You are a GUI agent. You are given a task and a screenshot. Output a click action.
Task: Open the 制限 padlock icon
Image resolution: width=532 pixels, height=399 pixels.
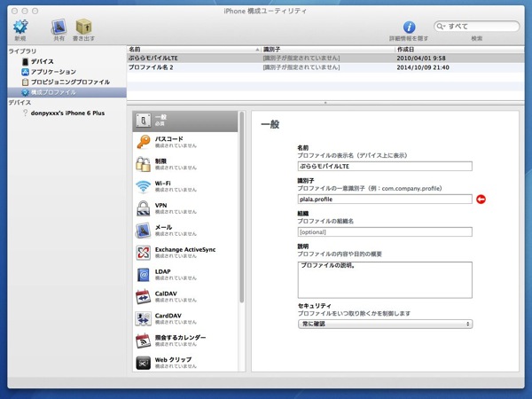(x=144, y=164)
